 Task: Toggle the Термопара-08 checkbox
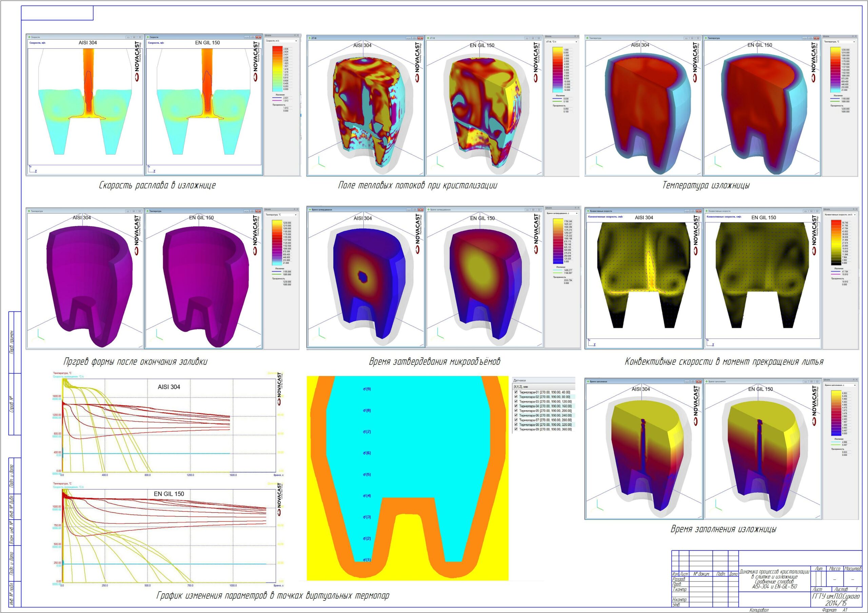point(516,424)
